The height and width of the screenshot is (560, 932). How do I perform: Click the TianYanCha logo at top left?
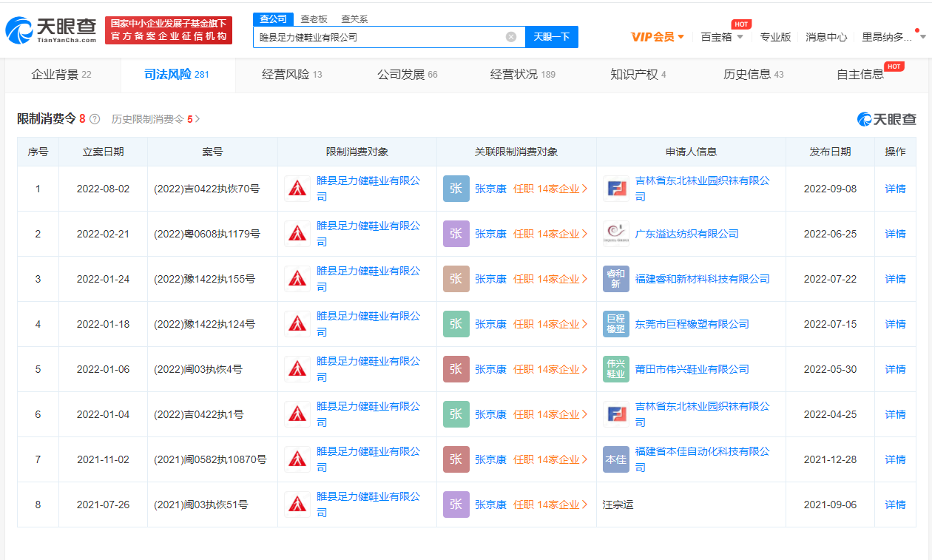[51, 30]
